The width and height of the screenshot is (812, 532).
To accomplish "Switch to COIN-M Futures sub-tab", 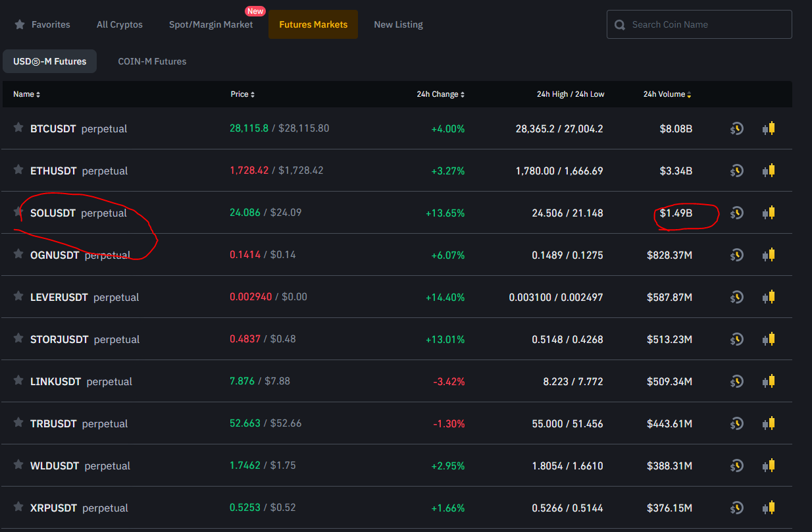I will tap(152, 61).
